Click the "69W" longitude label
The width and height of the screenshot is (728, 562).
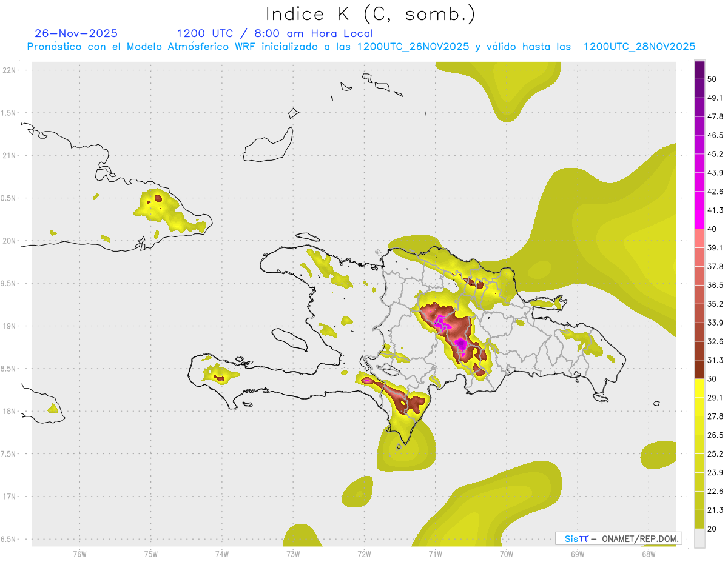click(x=577, y=554)
